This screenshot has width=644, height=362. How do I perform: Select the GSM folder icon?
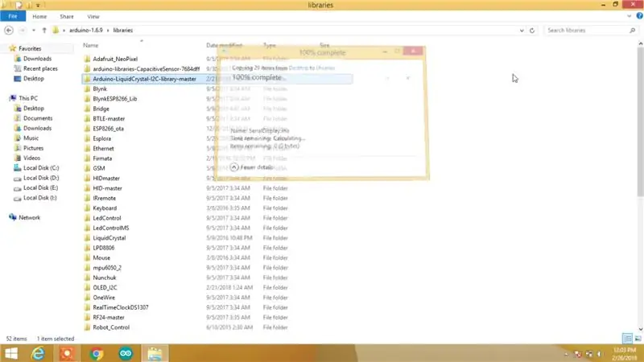(x=87, y=168)
